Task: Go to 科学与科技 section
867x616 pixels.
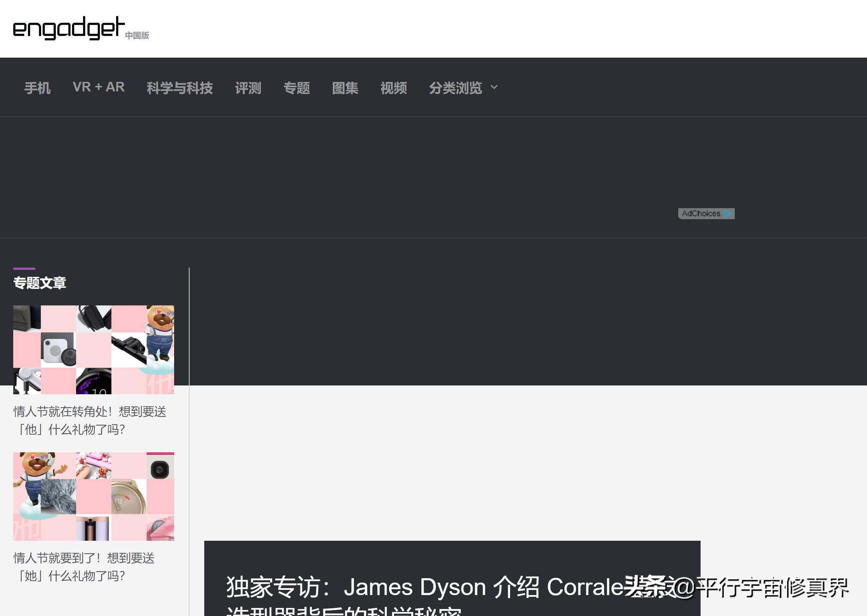Action: [180, 88]
